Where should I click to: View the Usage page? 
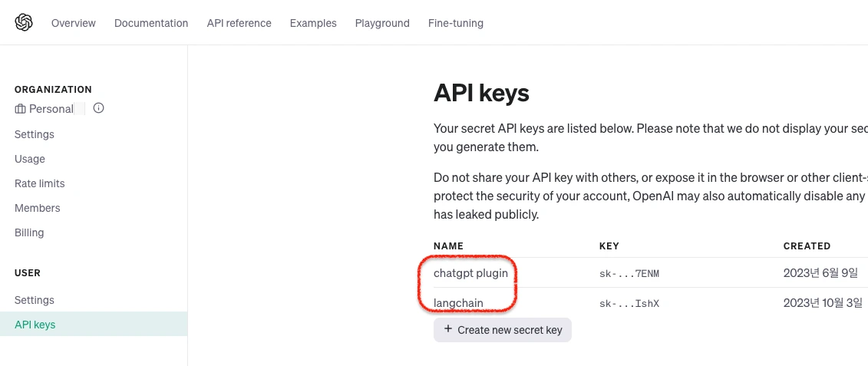tap(30, 159)
